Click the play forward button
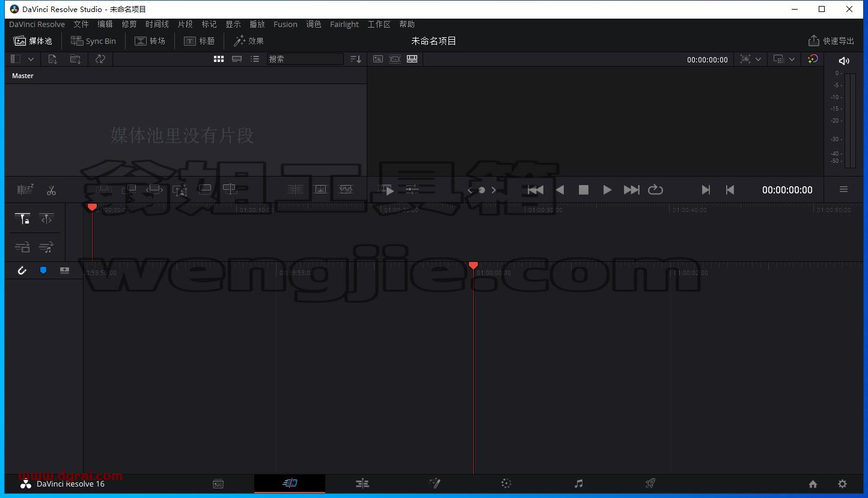Screen dimensions: 868x498 click(x=607, y=190)
